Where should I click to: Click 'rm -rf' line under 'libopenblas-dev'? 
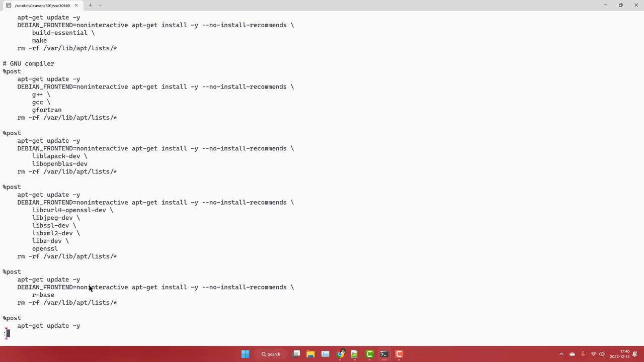click(67, 171)
